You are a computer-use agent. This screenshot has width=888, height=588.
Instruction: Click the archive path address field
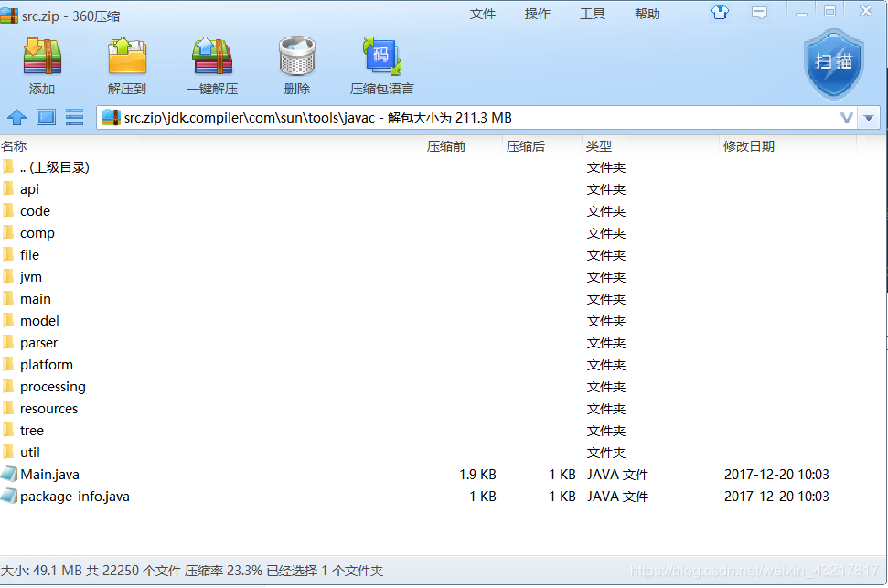[476, 118]
